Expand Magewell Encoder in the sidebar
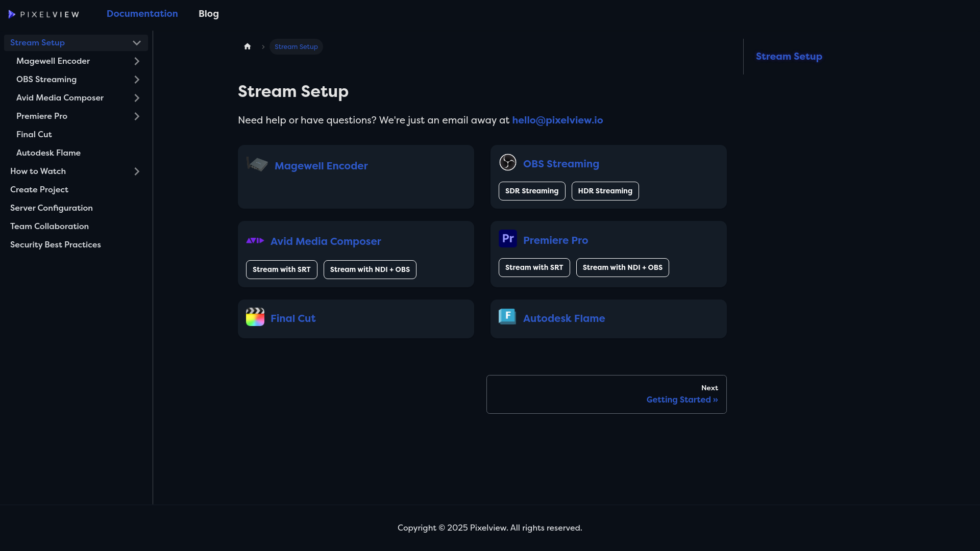The height and width of the screenshot is (551, 980). tap(137, 61)
